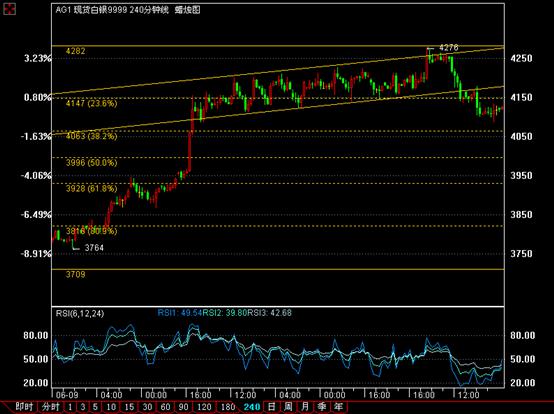554x414 pixels.
Task: Click the left RSI 80.00 scale label
Action: click(x=36, y=336)
